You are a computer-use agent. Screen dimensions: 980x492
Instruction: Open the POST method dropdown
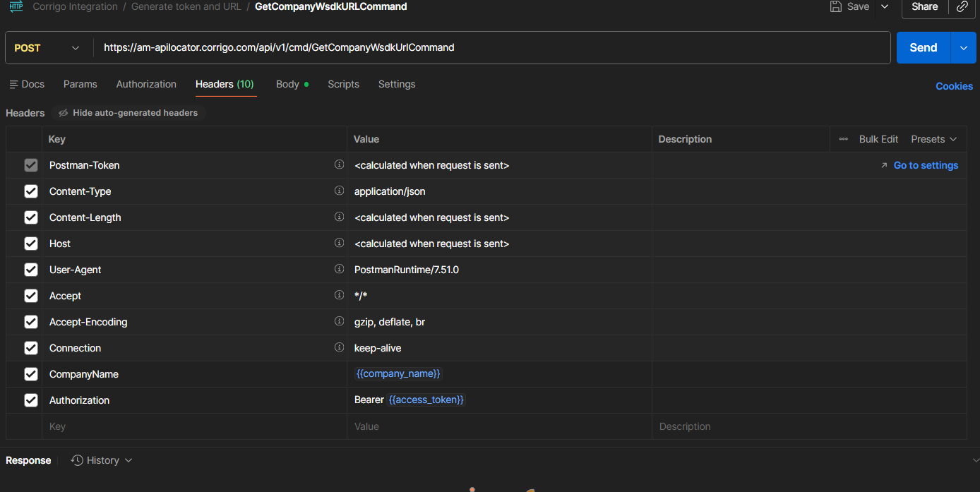pyautogui.click(x=47, y=48)
